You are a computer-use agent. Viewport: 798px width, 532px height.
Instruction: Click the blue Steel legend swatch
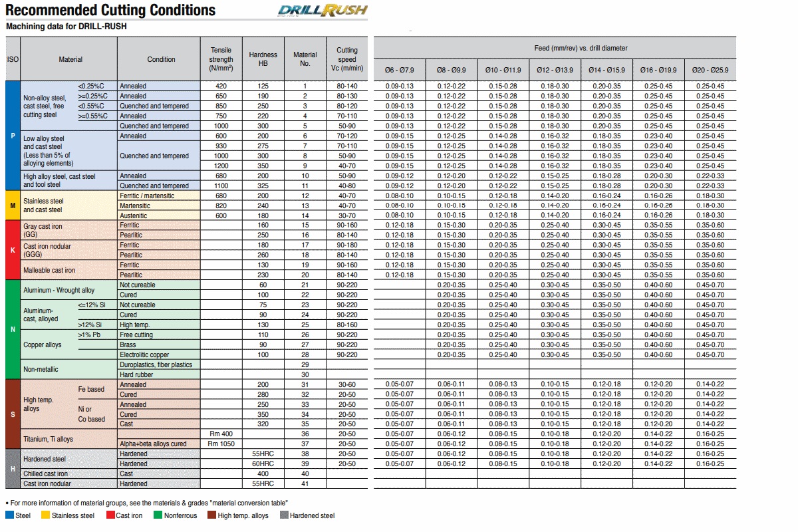click(x=9, y=515)
